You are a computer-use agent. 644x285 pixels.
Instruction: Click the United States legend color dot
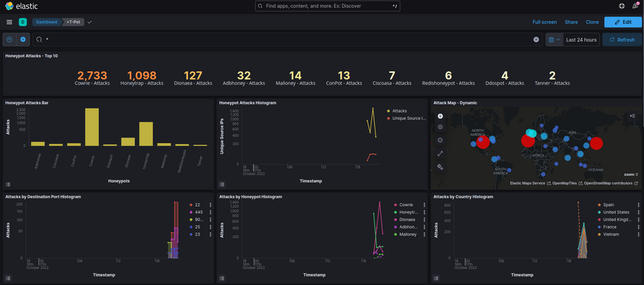[600, 212]
